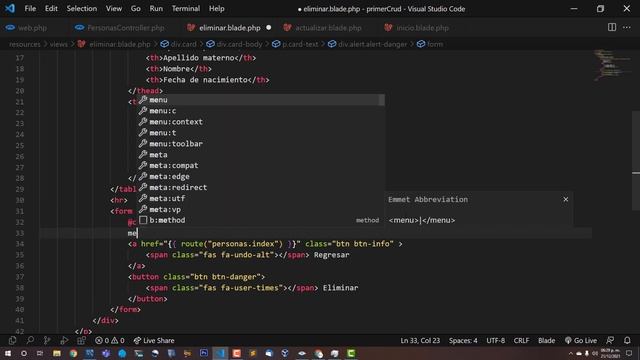Open Search from the status bar icon
640x360 pixels.
coord(30,340)
